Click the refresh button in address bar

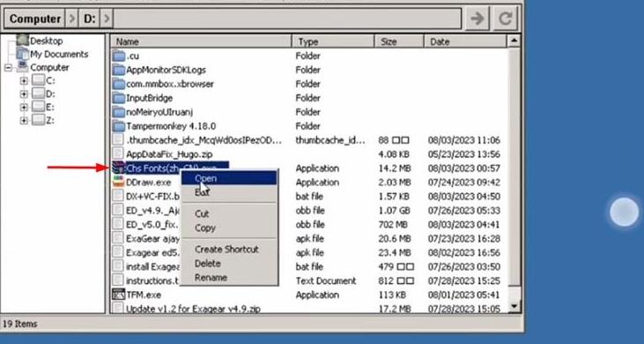point(505,19)
